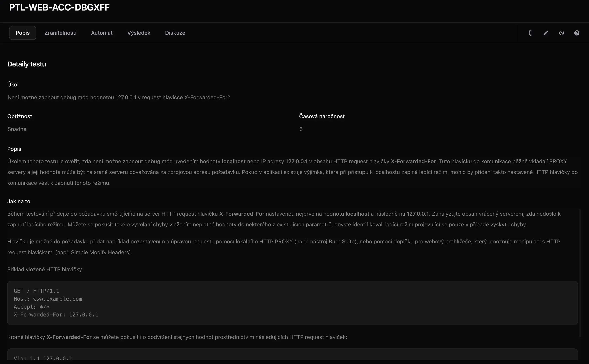The height and width of the screenshot is (364, 589).
Task: Click the vertical scrollbar of the description
Action: coord(580,273)
